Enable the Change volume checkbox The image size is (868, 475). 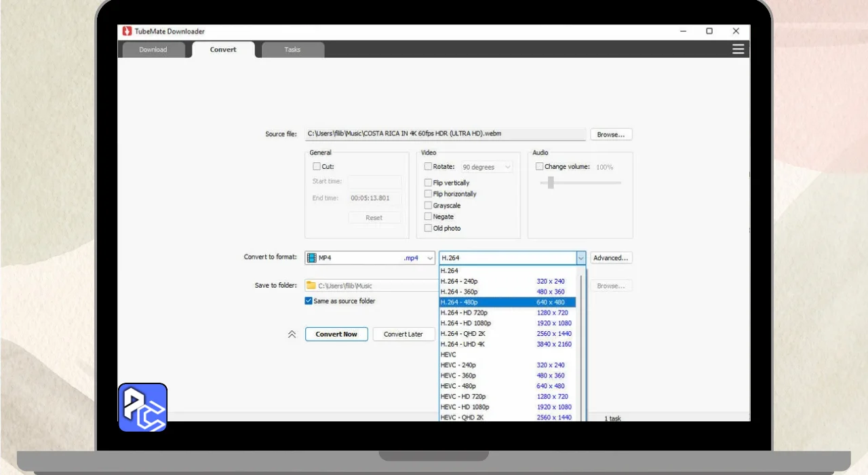coord(540,166)
